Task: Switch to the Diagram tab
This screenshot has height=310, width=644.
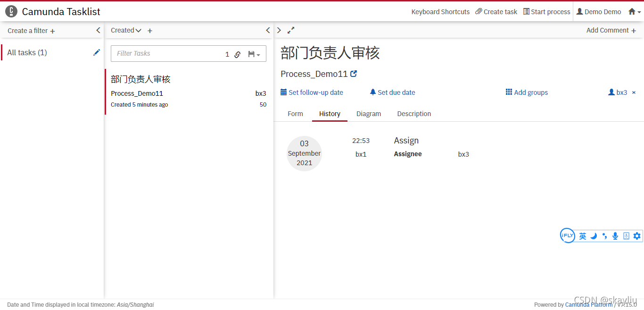Action: click(x=369, y=113)
